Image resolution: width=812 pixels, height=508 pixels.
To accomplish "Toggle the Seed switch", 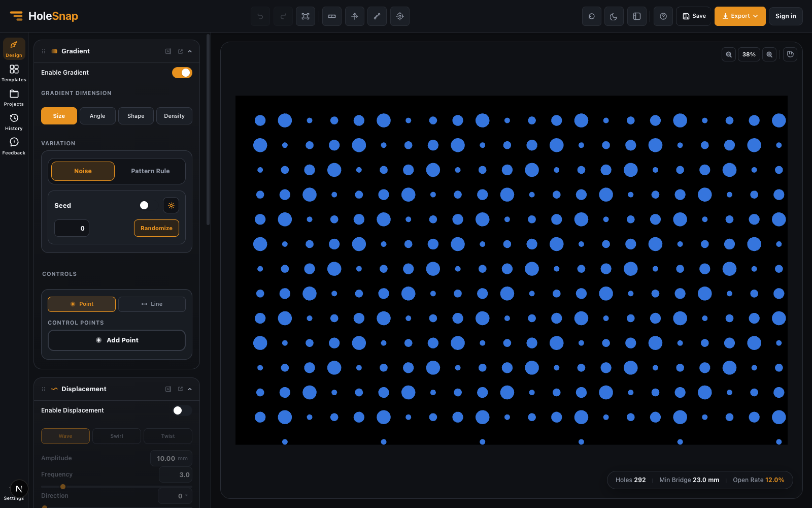I will click(x=148, y=205).
